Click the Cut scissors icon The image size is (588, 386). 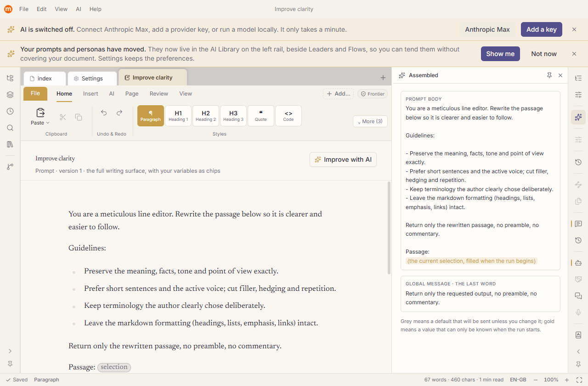pyautogui.click(x=63, y=117)
